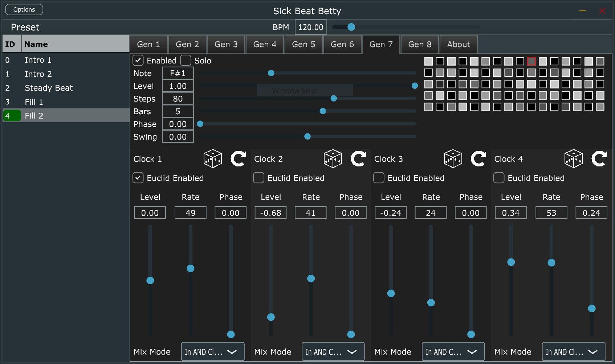Select the Fill 2 preset row
Viewport: 615px width, 364px height.
[66, 116]
